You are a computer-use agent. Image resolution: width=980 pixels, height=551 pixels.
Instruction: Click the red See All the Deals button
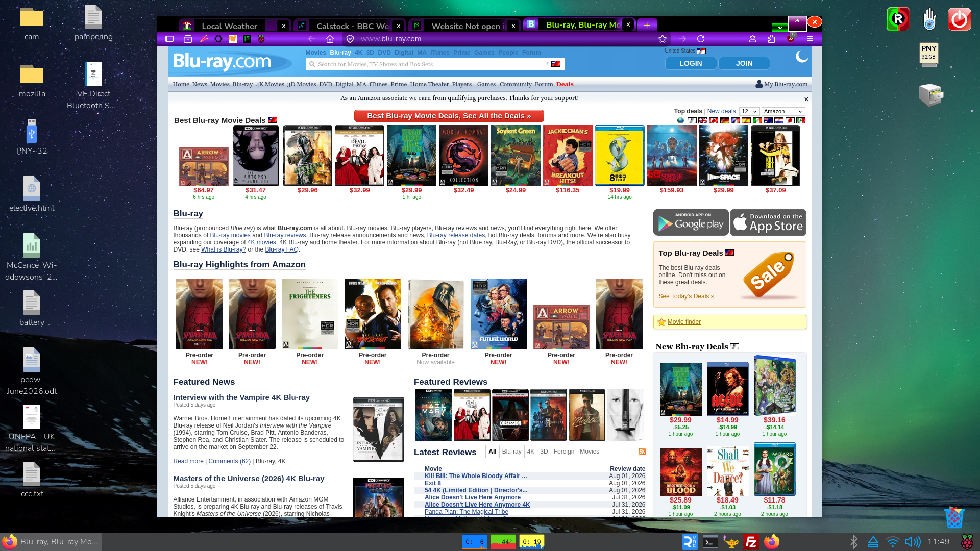pyautogui.click(x=449, y=116)
